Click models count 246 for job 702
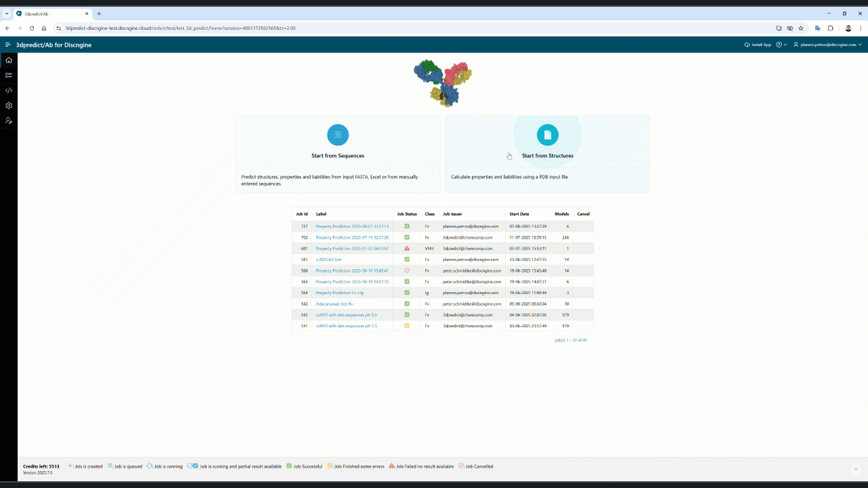868x488 pixels. point(566,237)
